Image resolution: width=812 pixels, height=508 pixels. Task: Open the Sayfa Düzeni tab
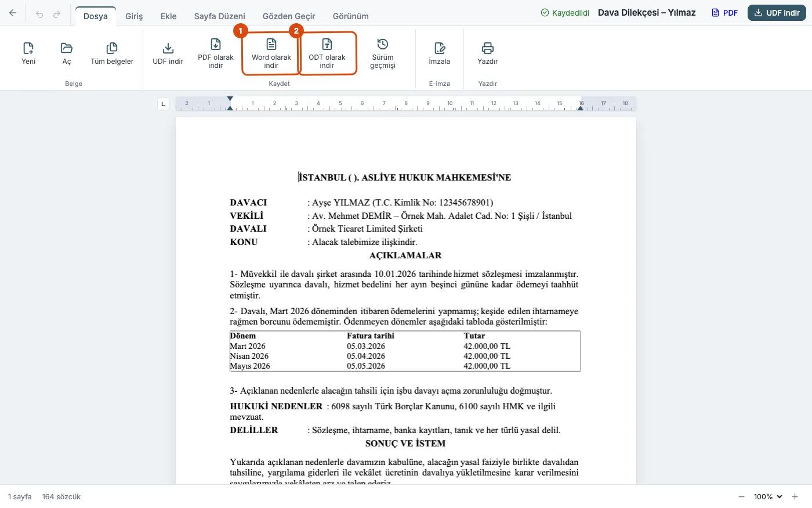pos(220,16)
